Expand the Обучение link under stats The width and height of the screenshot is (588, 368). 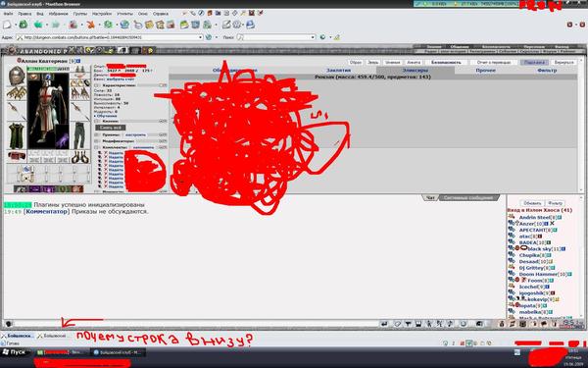tap(107, 116)
